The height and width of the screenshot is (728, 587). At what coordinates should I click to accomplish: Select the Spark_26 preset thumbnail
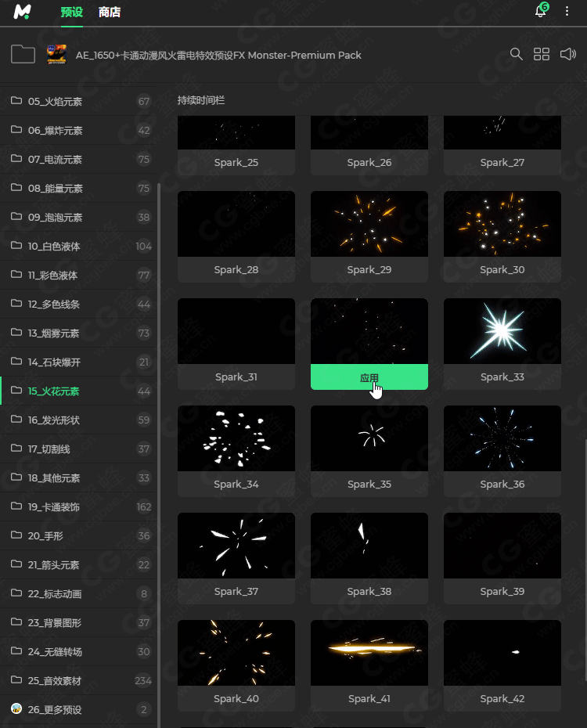pyautogui.click(x=369, y=133)
